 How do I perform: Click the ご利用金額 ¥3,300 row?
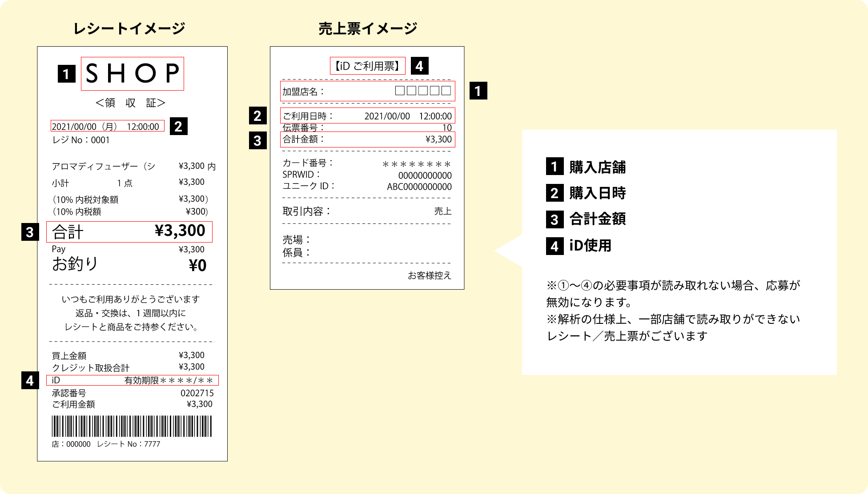click(x=132, y=404)
